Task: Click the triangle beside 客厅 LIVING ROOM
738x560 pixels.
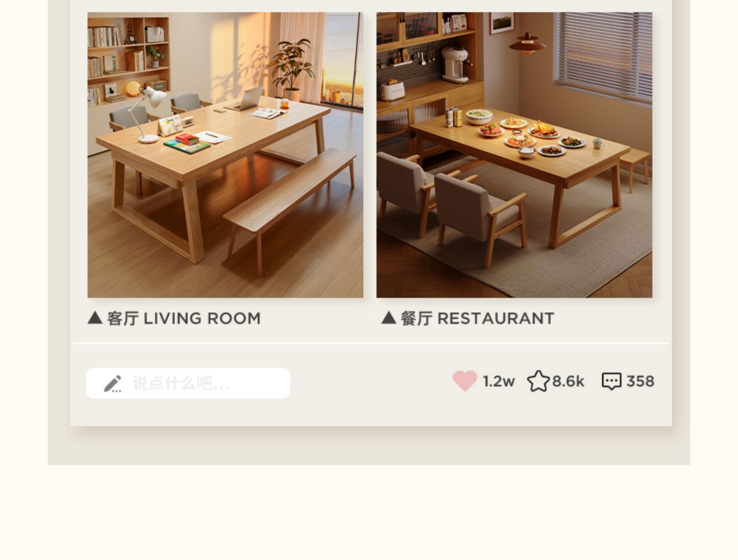Action: pos(95,318)
